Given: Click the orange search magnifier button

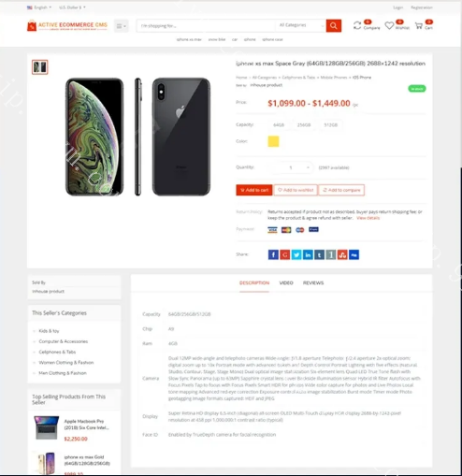Looking at the screenshot, I should 333,25.
